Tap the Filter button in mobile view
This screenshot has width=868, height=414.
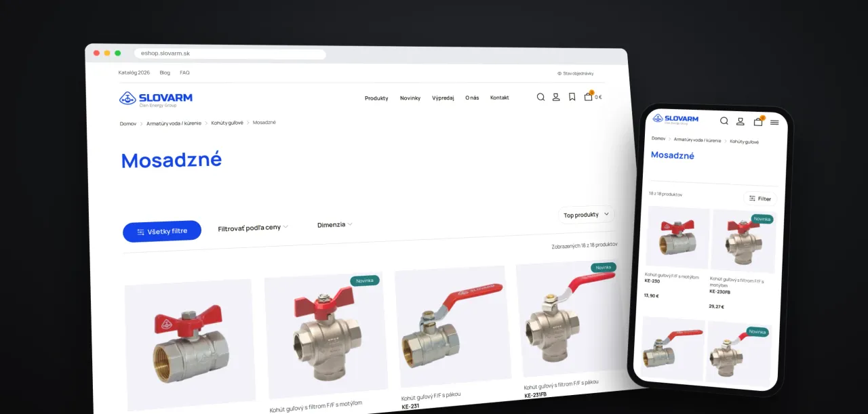pos(760,199)
